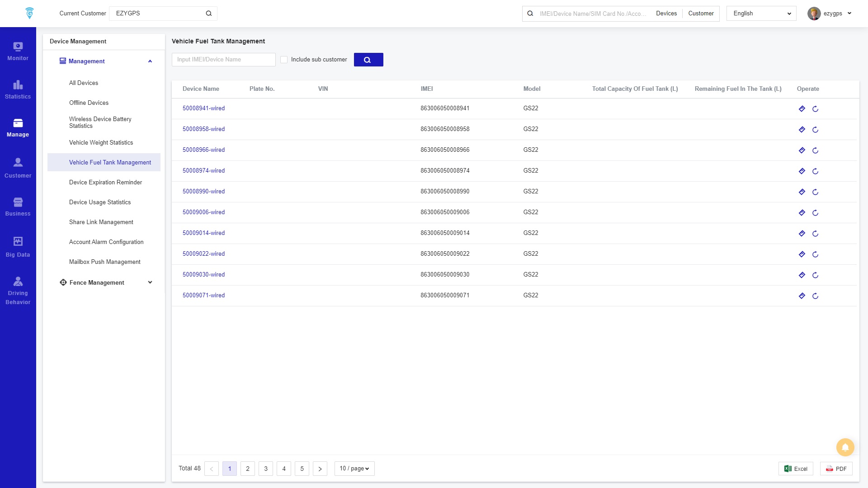This screenshot has width=868, height=488.
Task: Open the notification bell
Action: [x=845, y=447]
